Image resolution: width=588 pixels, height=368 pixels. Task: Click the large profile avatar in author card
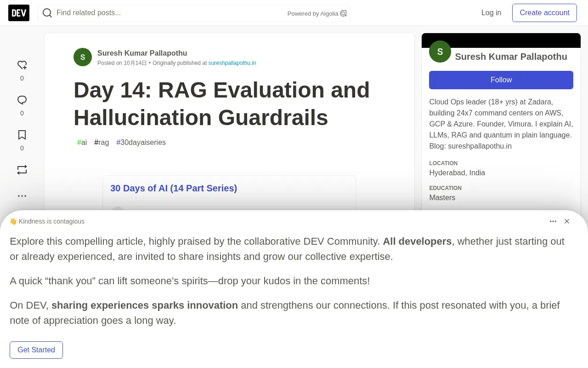(x=440, y=52)
